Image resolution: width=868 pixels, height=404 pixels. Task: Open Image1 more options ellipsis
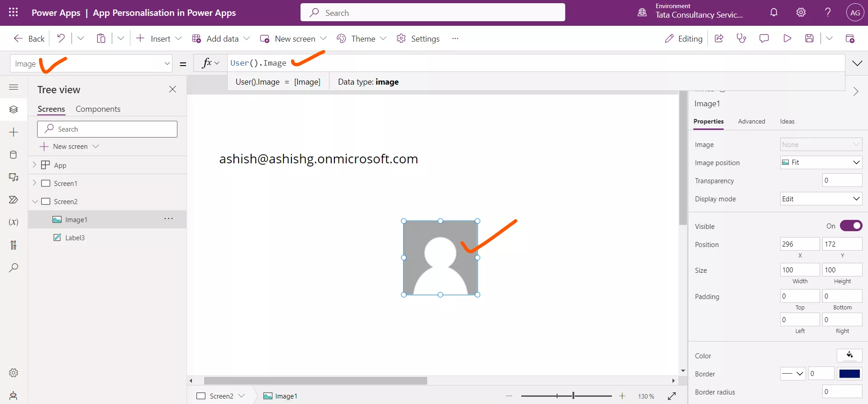pos(169,219)
